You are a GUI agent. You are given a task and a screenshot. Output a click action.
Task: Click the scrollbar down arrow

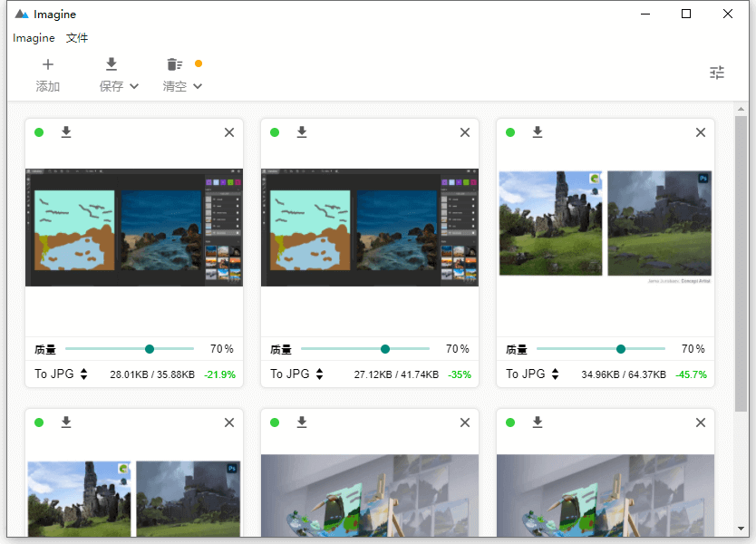tap(741, 529)
